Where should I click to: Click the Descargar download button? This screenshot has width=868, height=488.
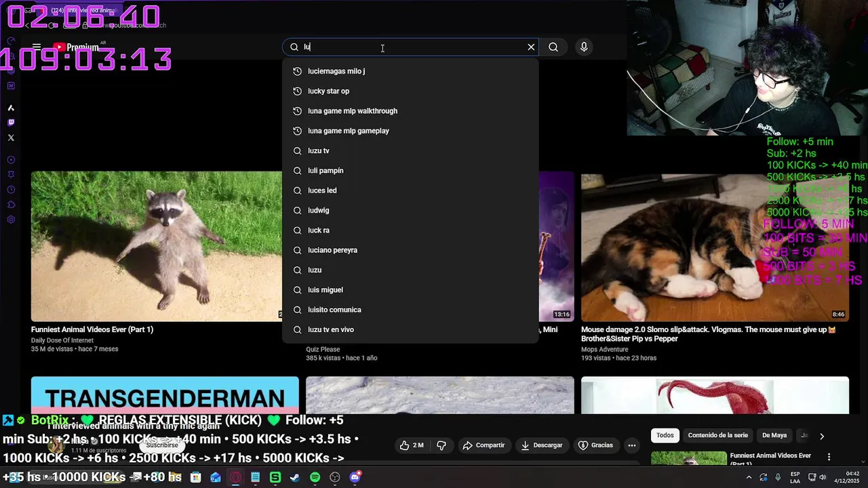click(x=541, y=445)
